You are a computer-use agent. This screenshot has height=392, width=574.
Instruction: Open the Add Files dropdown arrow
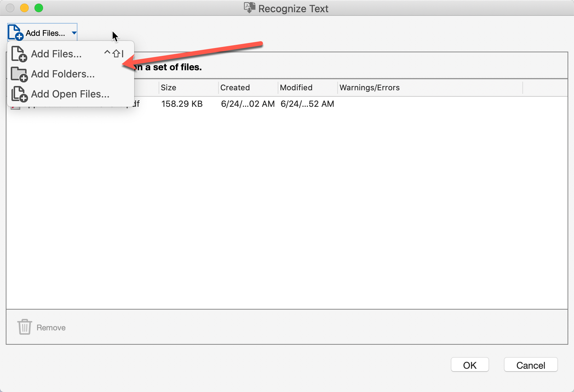tap(74, 32)
